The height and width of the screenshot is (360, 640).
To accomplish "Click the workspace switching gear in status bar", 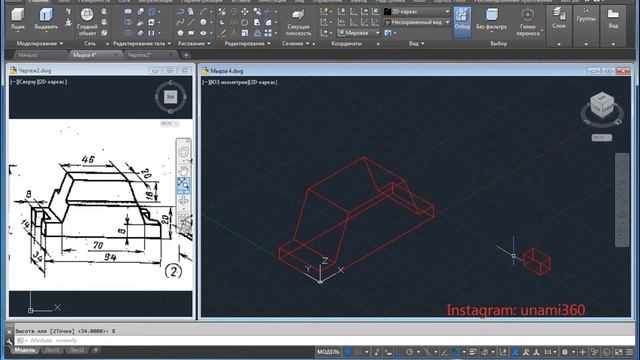I will point(565,352).
